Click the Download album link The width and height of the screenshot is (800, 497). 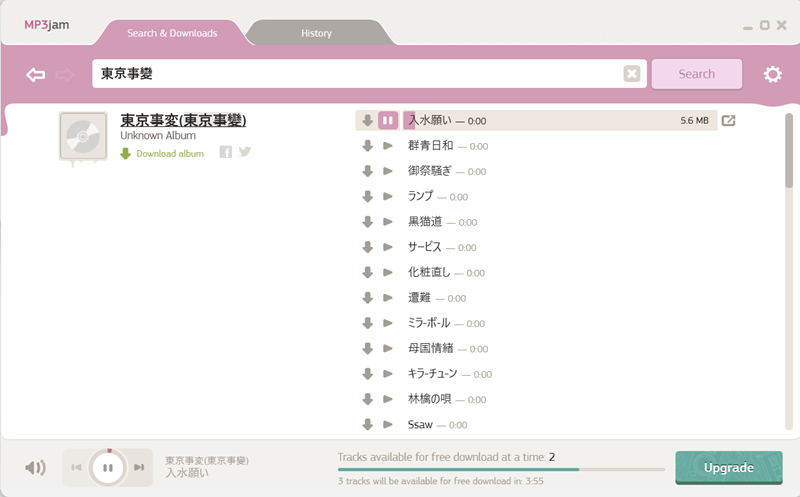tap(162, 154)
